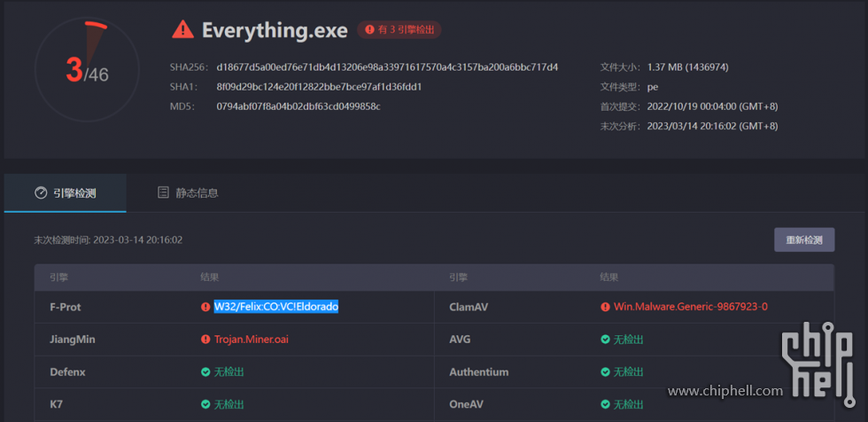Click the Defenx engine name
The width and height of the screenshot is (868, 422).
(x=67, y=372)
